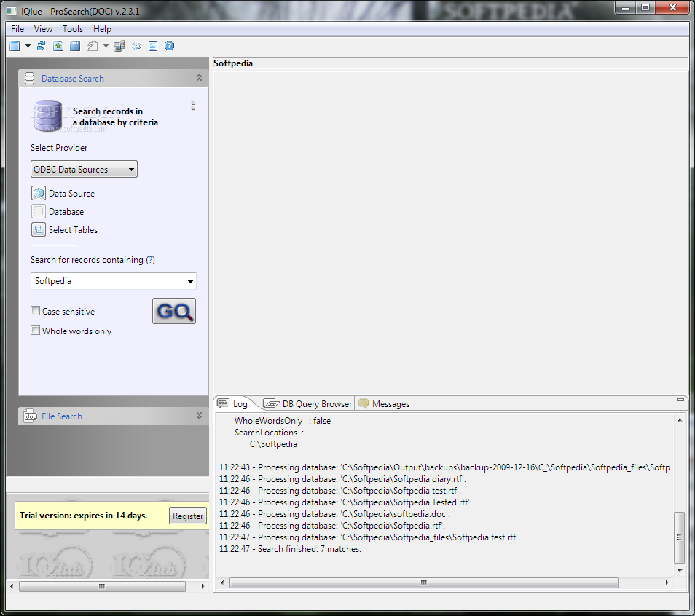Click the File Search header label
Screen dimensions: 695x616
pos(62,416)
